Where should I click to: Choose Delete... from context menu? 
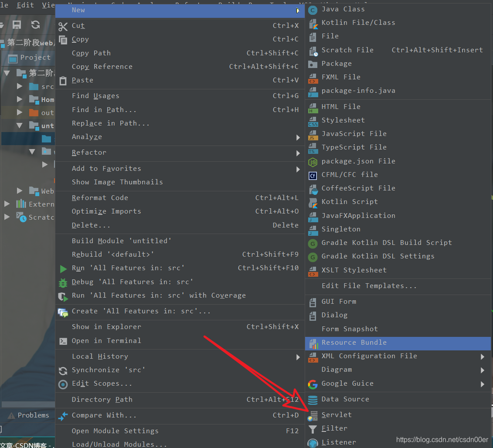click(x=180, y=225)
